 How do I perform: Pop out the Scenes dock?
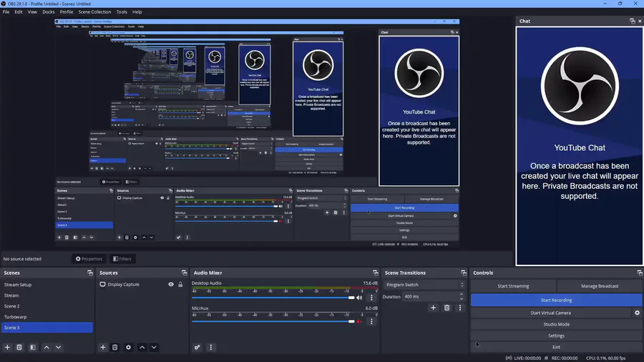(x=90, y=273)
